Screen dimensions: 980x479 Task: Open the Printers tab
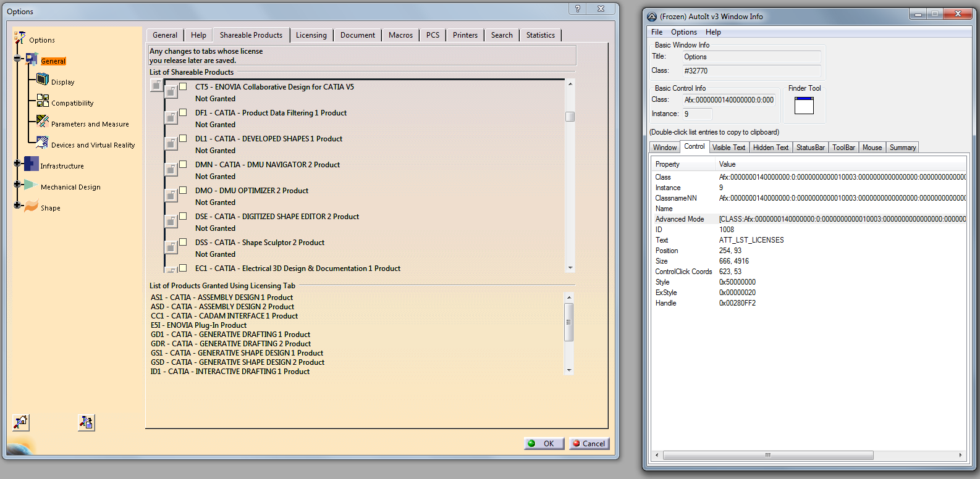pyautogui.click(x=465, y=35)
